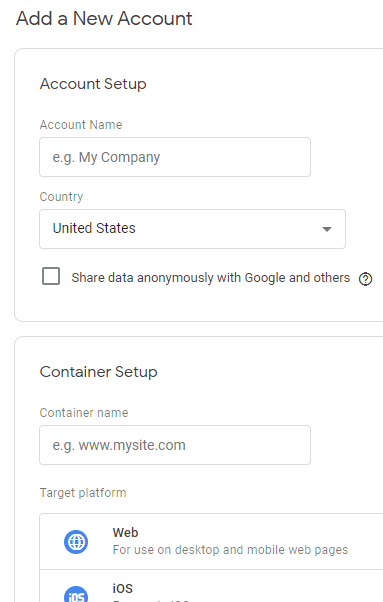Focus the Container name input field
Image resolution: width=383 pixels, height=602 pixels.
[175, 445]
